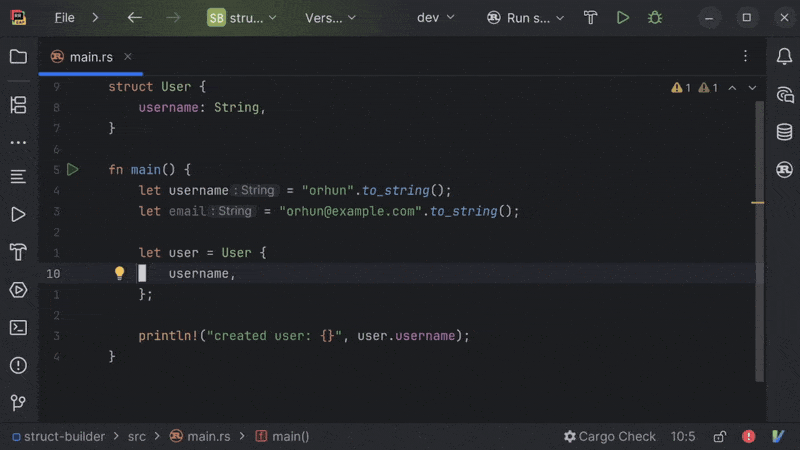Open the Version control dropdown
Screen dimensions: 800x450
point(330,18)
